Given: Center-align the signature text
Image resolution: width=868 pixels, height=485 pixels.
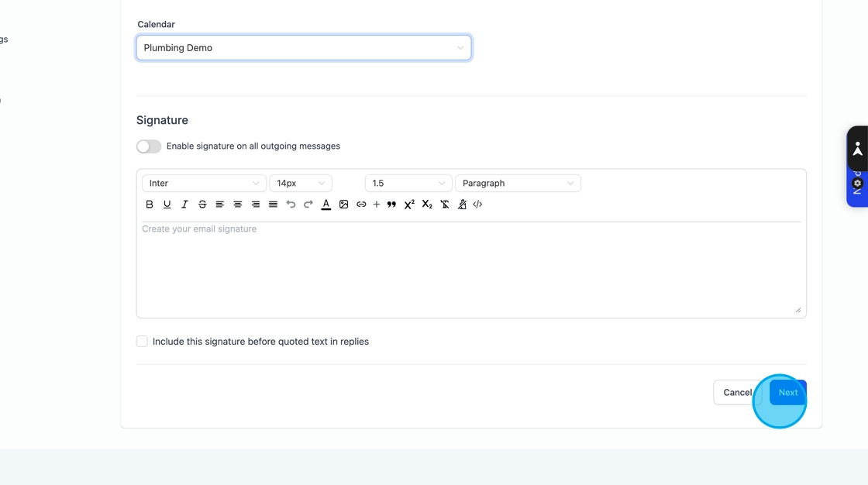Looking at the screenshot, I should click(x=238, y=205).
